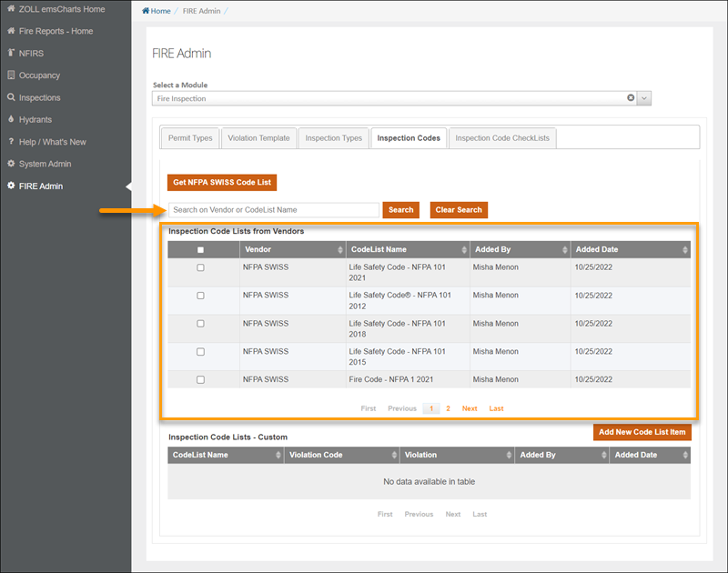The width and height of the screenshot is (728, 573).
Task: Click the Fire Inspection module field
Action: [395, 98]
